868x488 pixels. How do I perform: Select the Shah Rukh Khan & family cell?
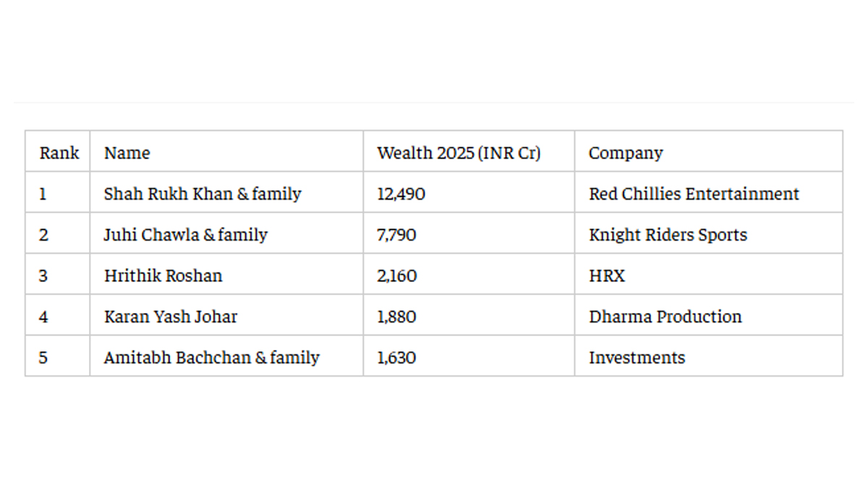203,194
